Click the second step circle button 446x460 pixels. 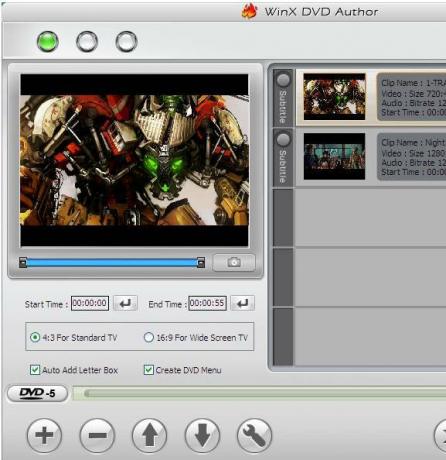[87, 42]
